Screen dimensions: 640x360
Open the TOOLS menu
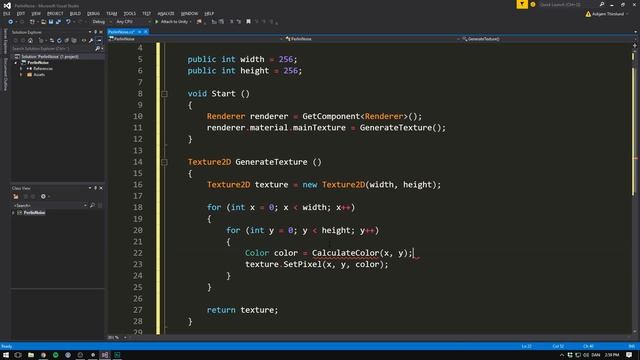[129, 13]
